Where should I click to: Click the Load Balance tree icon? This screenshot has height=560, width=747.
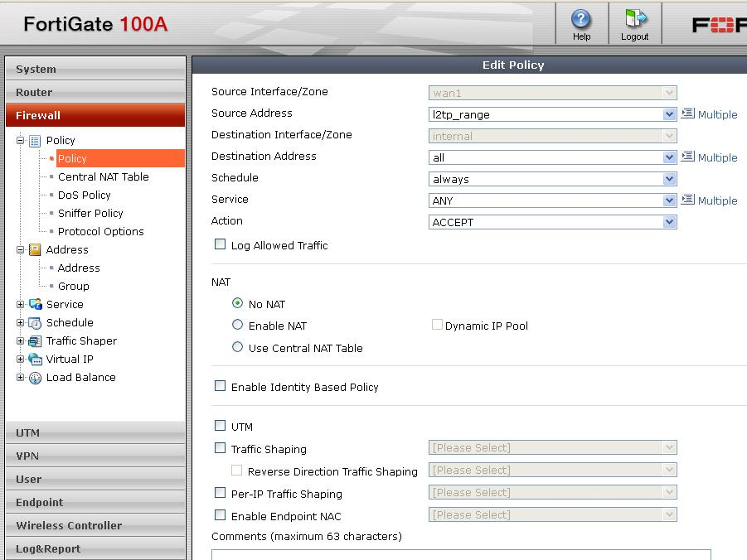click(x=35, y=378)
